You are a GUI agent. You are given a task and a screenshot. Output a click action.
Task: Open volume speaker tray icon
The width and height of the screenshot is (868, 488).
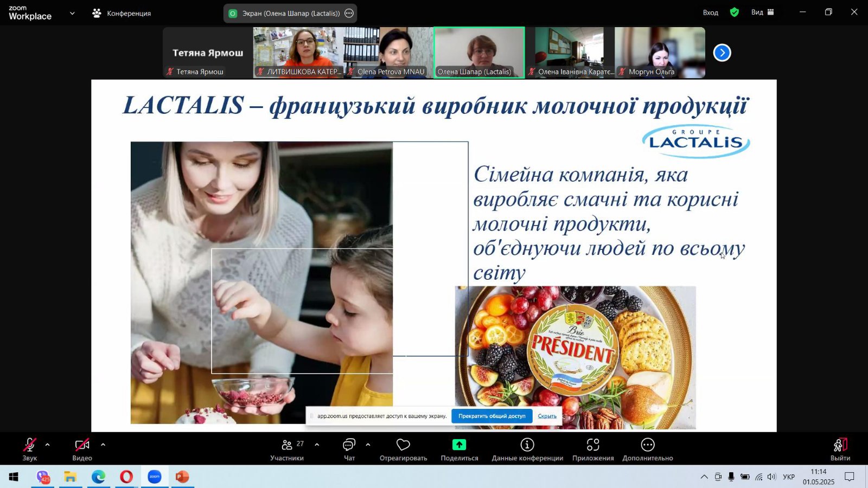[x=772, y=477]
